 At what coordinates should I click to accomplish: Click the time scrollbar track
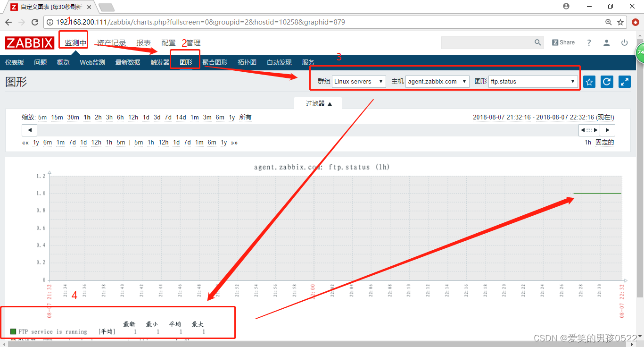pos(307,130)
